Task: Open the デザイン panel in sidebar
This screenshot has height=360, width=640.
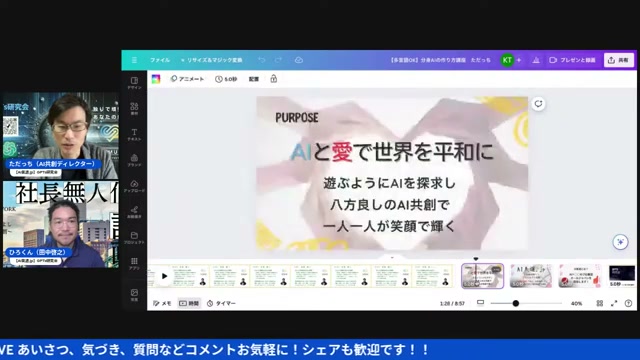Action: (x=134, y=83)
